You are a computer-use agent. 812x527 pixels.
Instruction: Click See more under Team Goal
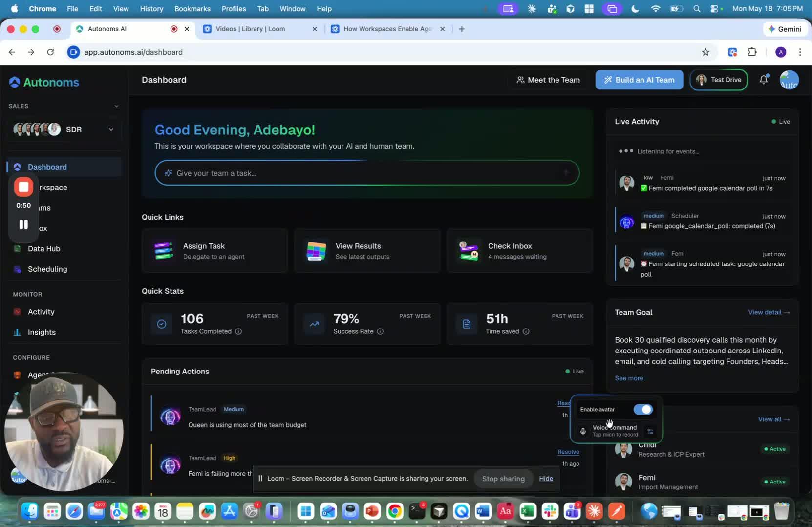pyautogui.click(x=629, y=378)
